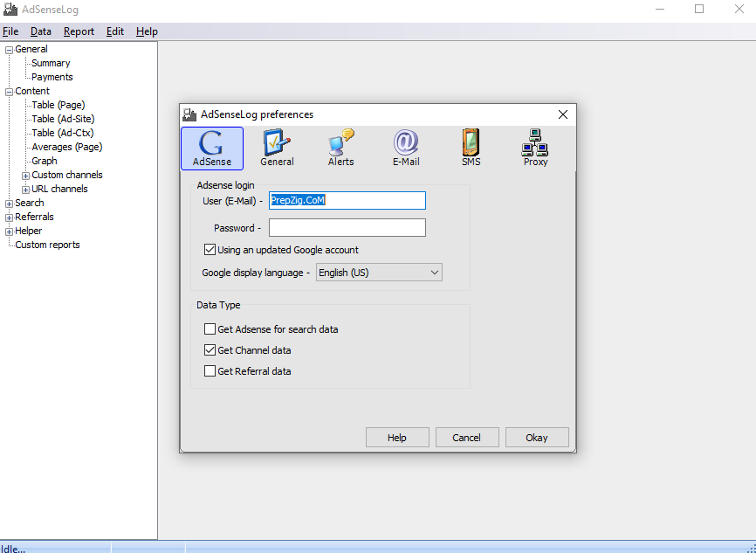Click the Idle status bar text
The height and width of the screenshot is (553, 756).
pyautogui.click(x=12, y=549)
